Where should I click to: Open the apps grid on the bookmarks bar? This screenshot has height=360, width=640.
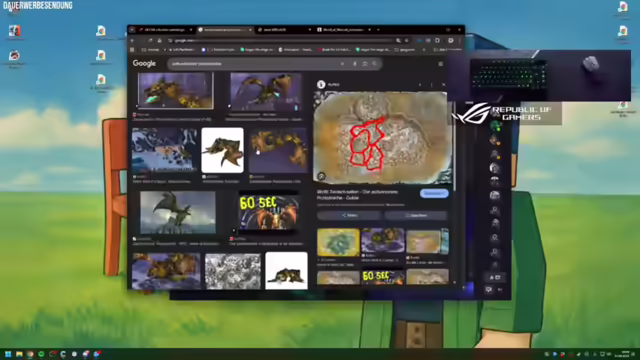(132, 50)
